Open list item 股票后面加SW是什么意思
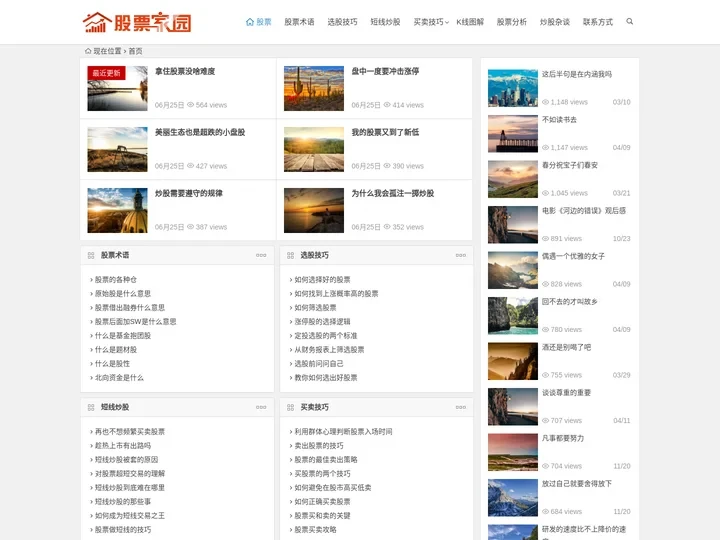 click(135, 321)
